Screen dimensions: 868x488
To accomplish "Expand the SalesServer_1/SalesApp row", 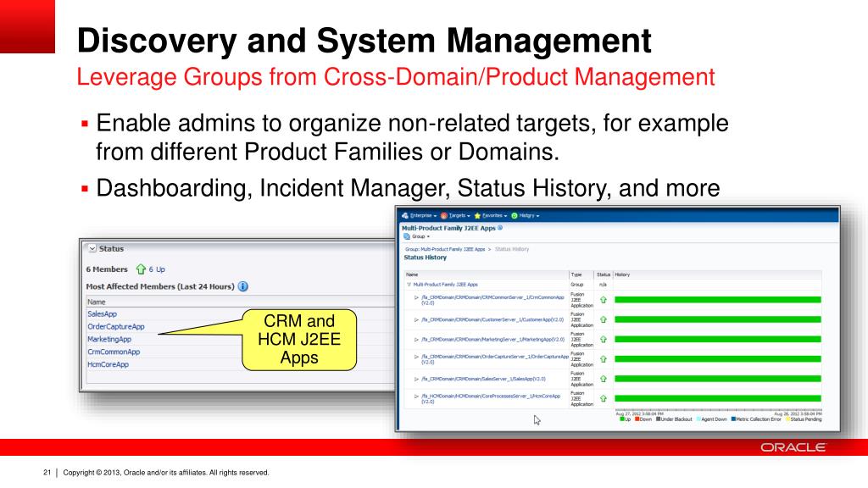I will pyautogui.click(x=417, y=379).
